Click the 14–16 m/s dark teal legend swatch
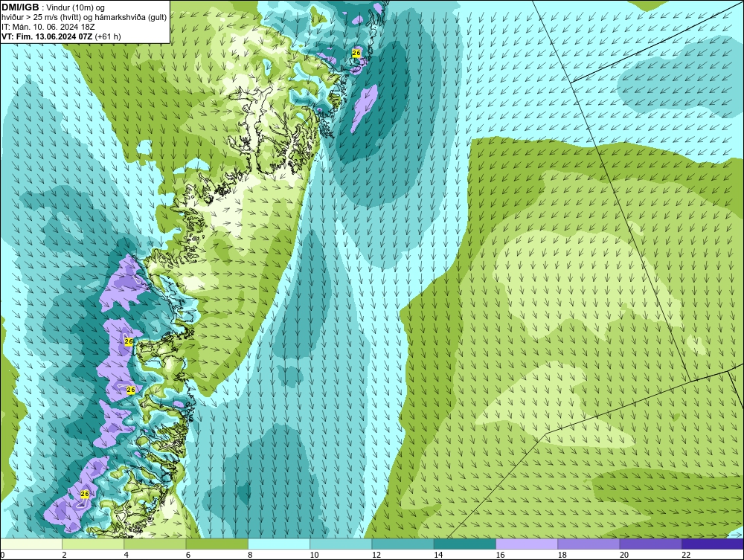Image resolution: width=744 pixels, height=560 pixels. [464, 544]
